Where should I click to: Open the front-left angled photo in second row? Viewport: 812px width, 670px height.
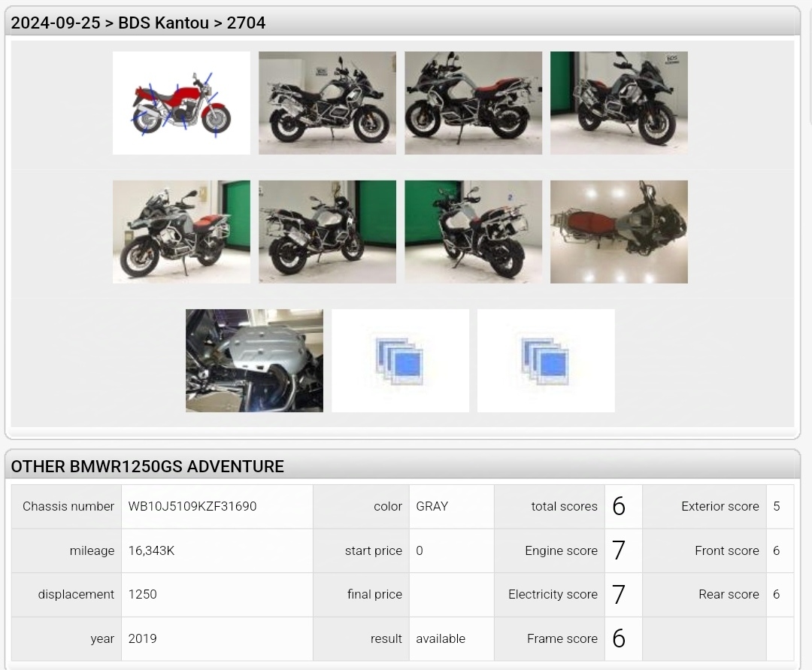pyautogui.click(x=181, y=232)
